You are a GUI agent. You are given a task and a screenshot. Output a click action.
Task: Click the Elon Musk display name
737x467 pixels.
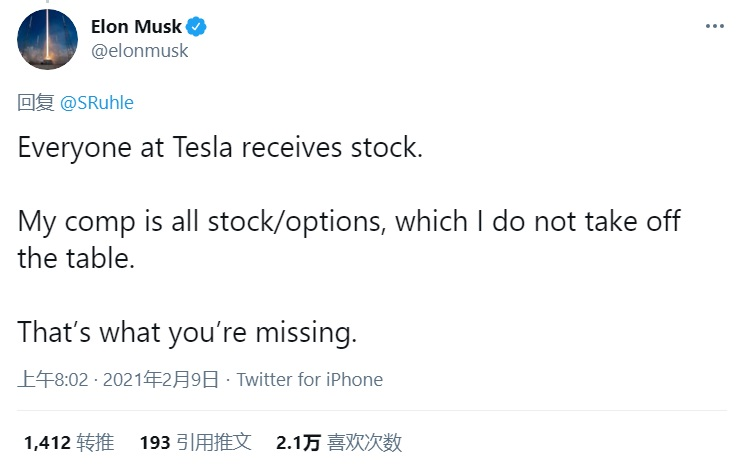click(136, 27)
